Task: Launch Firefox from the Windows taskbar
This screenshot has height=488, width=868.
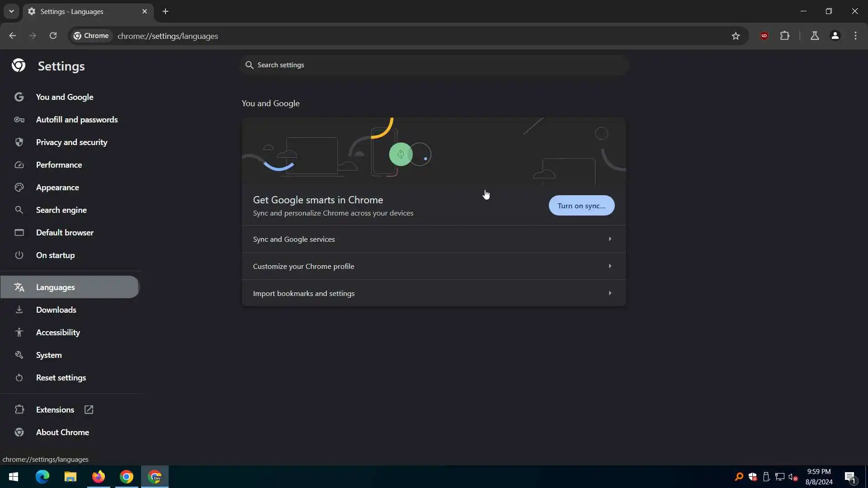Action: (x=99, y=477)
